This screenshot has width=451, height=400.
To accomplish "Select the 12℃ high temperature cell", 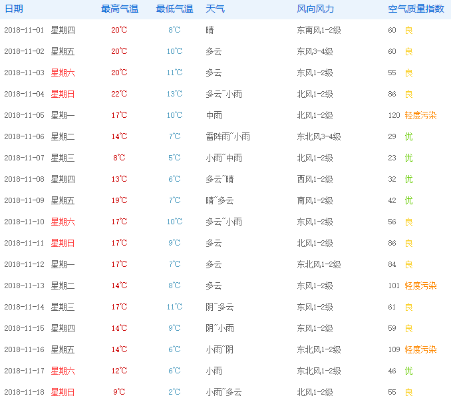I will point(119,371).
